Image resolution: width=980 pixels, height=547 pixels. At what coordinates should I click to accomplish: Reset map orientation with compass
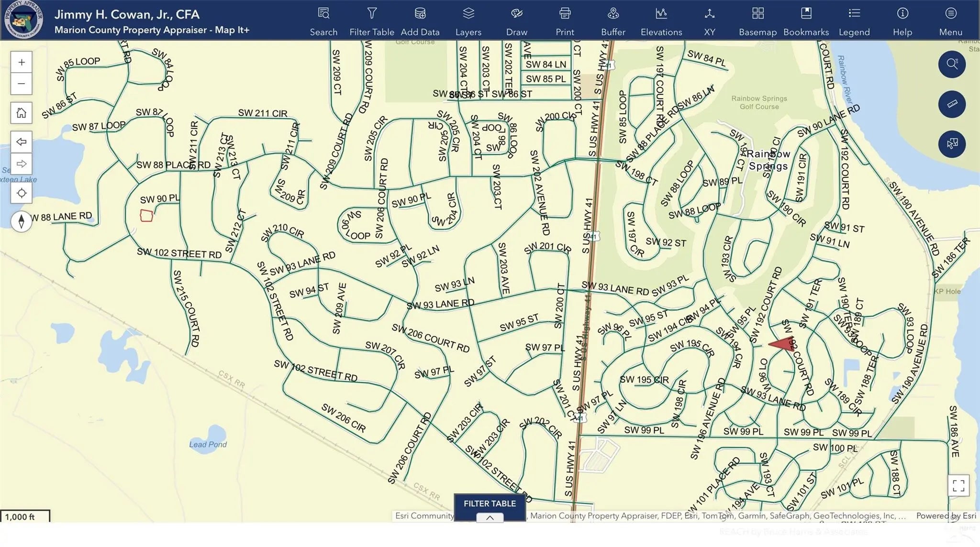click(x=22, y=221)
